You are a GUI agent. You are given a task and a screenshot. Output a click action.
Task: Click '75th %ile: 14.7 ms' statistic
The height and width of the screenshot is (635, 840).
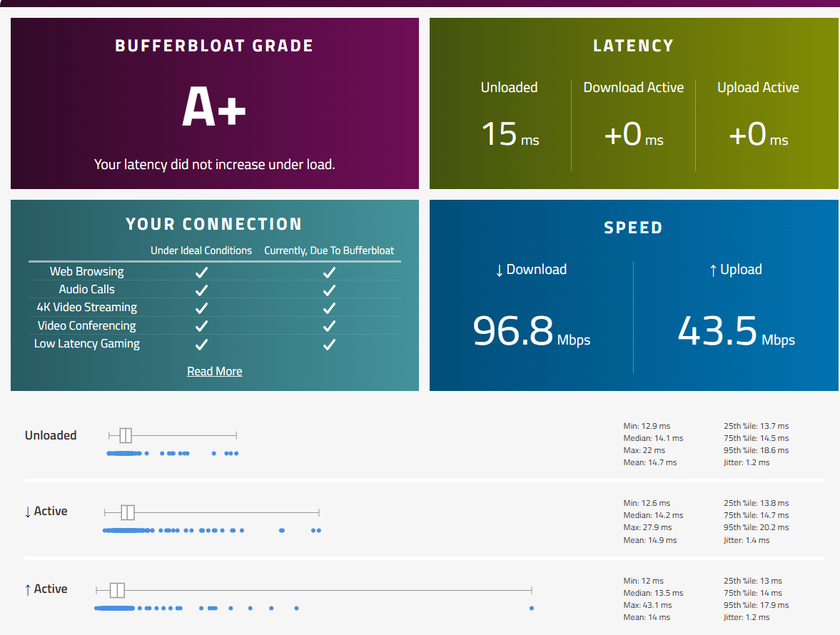tap(756, 515)
